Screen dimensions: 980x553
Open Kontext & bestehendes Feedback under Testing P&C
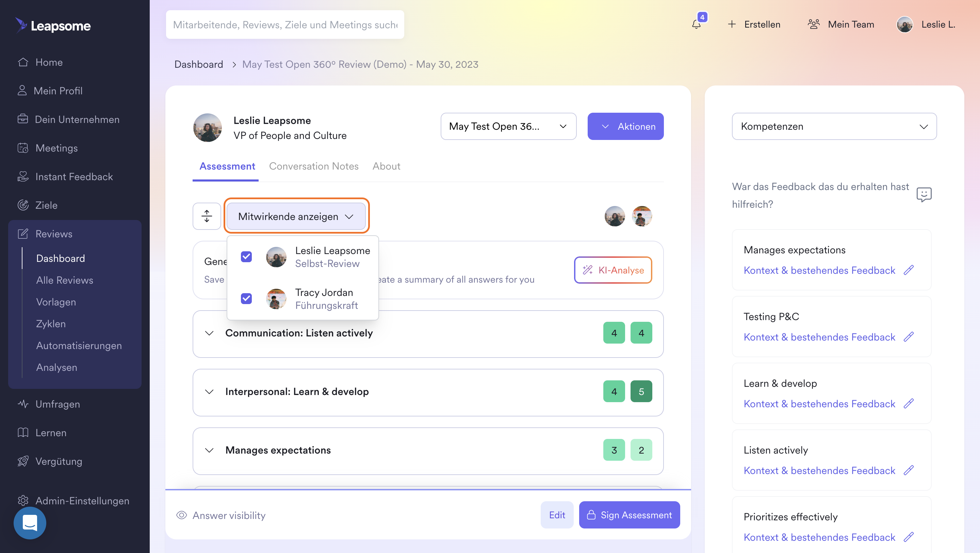tap(819, 337)
